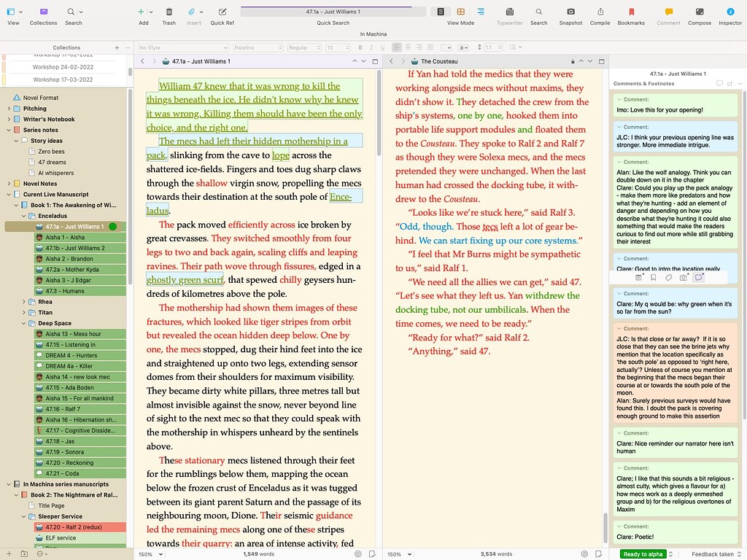Follow the 'lope' link in the manuscript text
The height and width of the screenshot is (560, 747).
coord(281,155)
